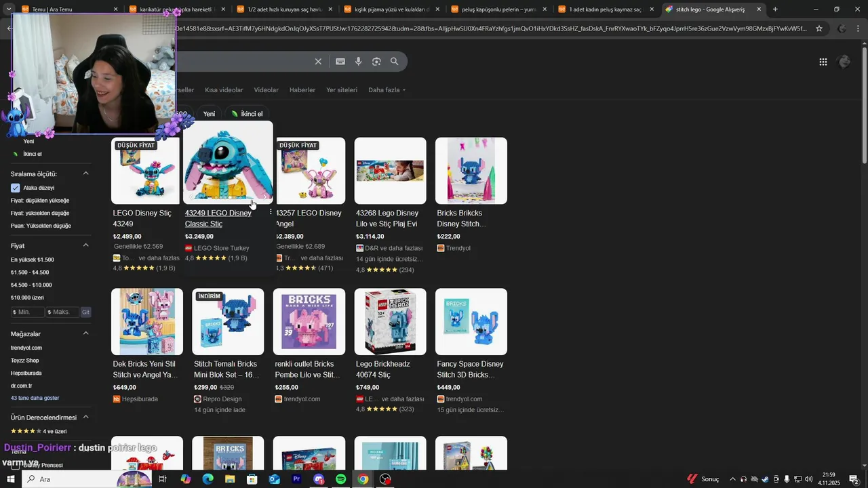Filter by 4 ve üzeri star rating
This screenshot has height=488, width=868.
click(39, 431)
